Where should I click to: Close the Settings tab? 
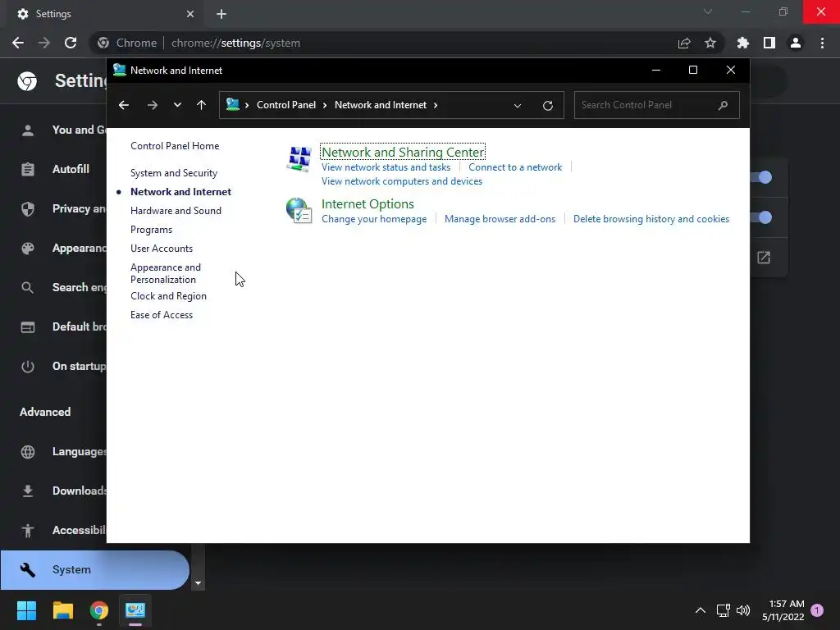[190, 14]
